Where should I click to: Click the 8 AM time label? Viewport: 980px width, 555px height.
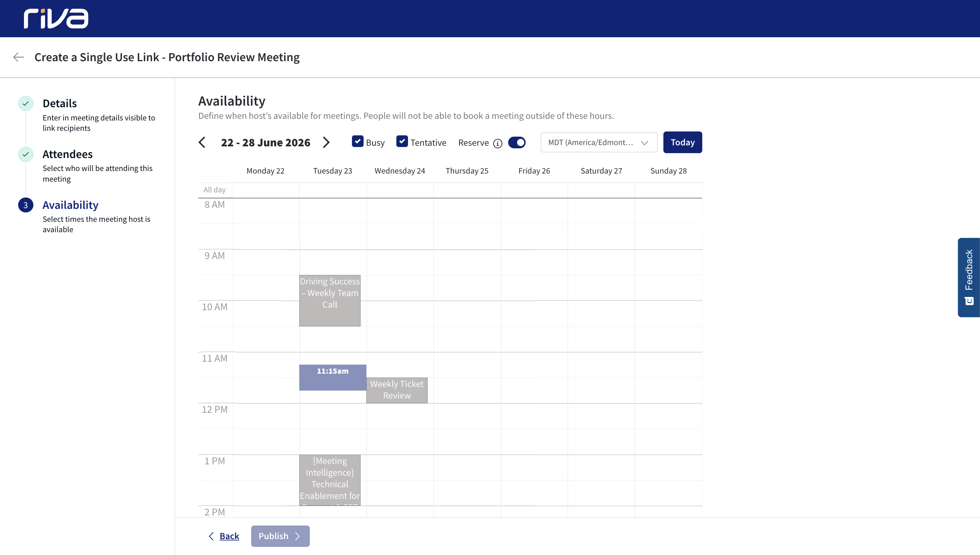coord(215,205)
